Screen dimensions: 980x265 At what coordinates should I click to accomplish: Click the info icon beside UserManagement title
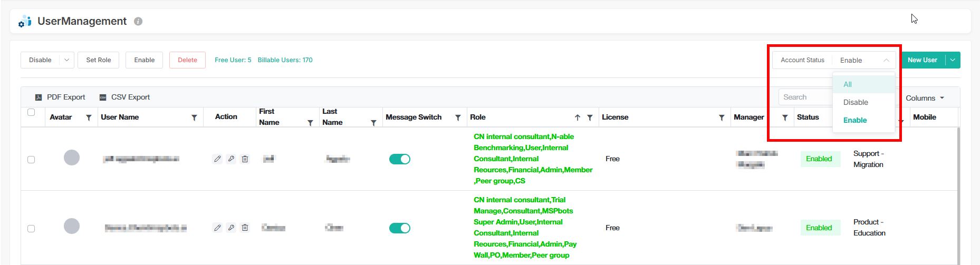[x=138, y=22]
